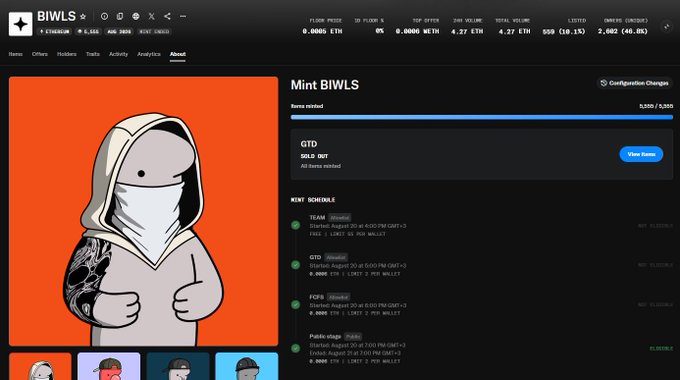Image resolution: width=680 pixels, height=380 pixels.
Task: Click the 5,555 / 5,555 minted count
Action: pos(656,106)
